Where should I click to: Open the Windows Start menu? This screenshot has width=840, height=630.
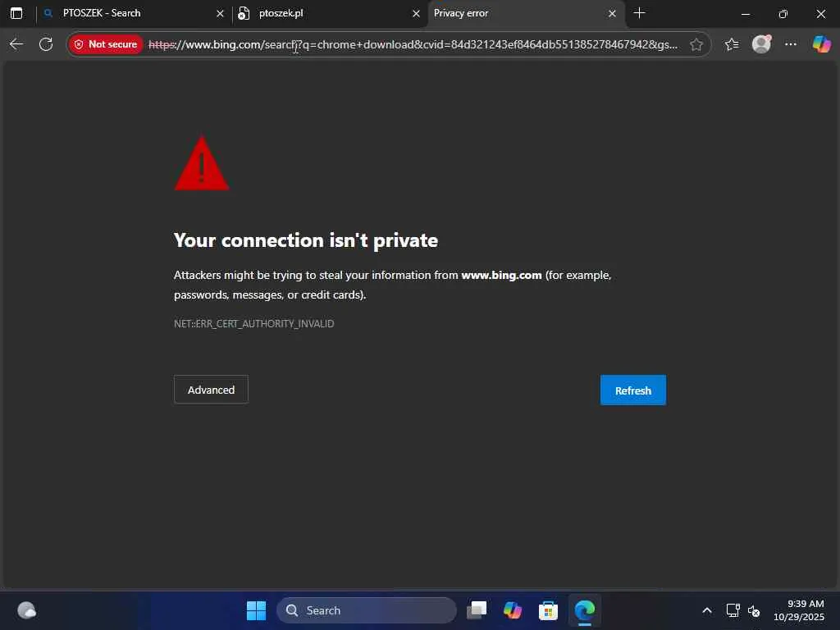pyautogui.click(x=256, y=610)
